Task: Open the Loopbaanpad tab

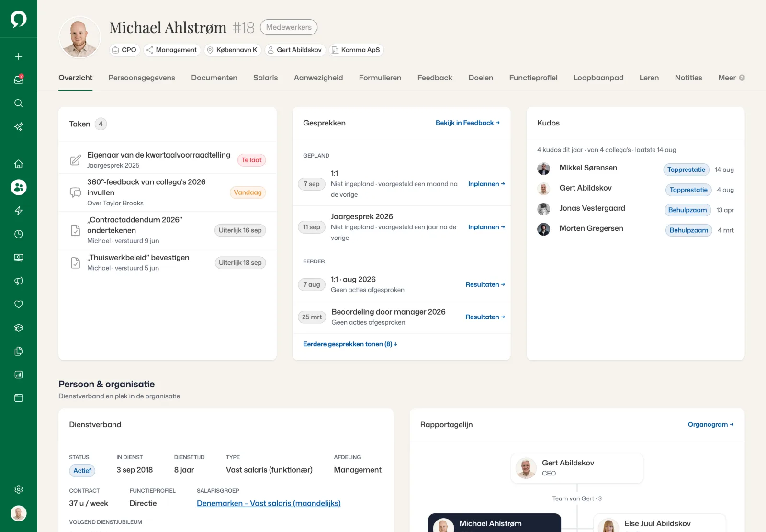Action: [598, 78]
